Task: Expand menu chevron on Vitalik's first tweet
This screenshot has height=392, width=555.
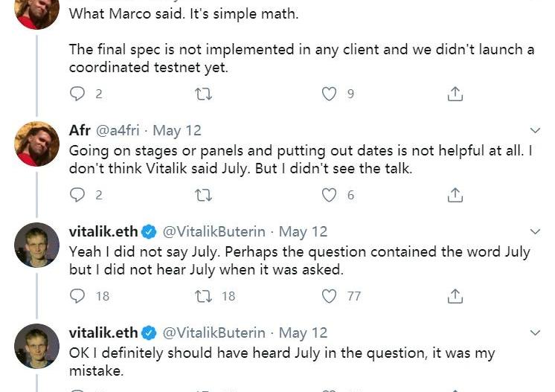Action: pos(534,232)
